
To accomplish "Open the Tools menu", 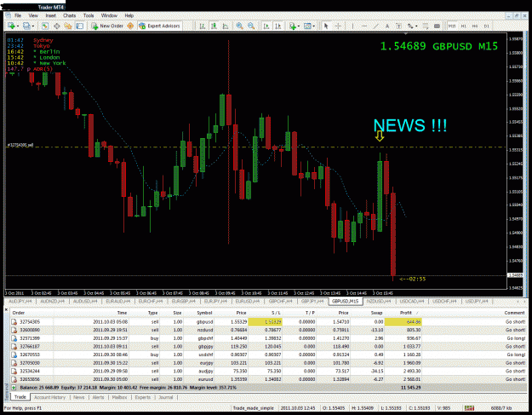I will [89, 15].
